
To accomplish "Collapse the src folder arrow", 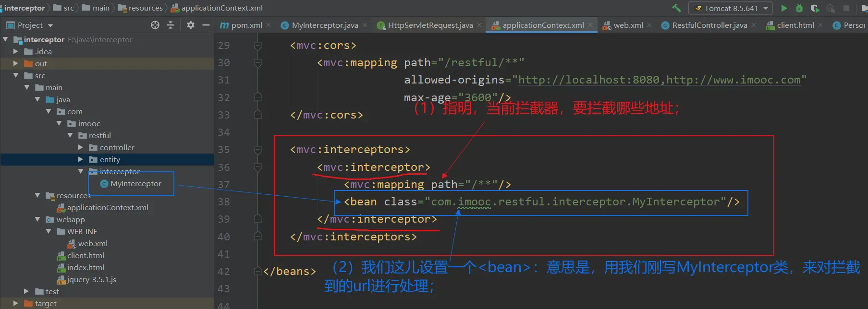I will (x=16, y=75).
